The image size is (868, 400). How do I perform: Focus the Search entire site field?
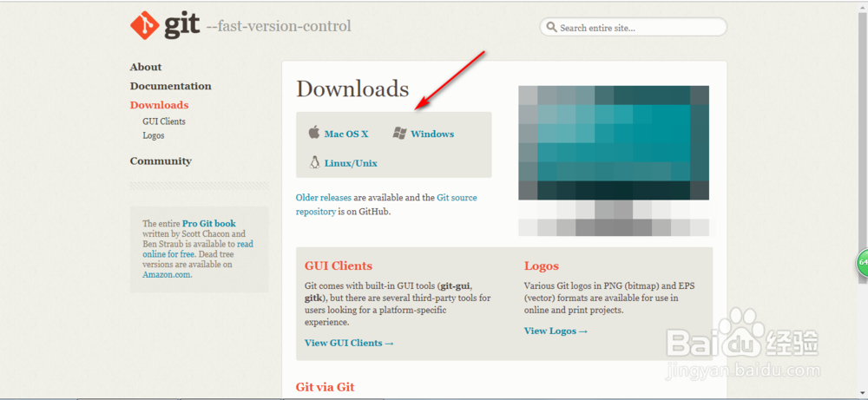634,27
